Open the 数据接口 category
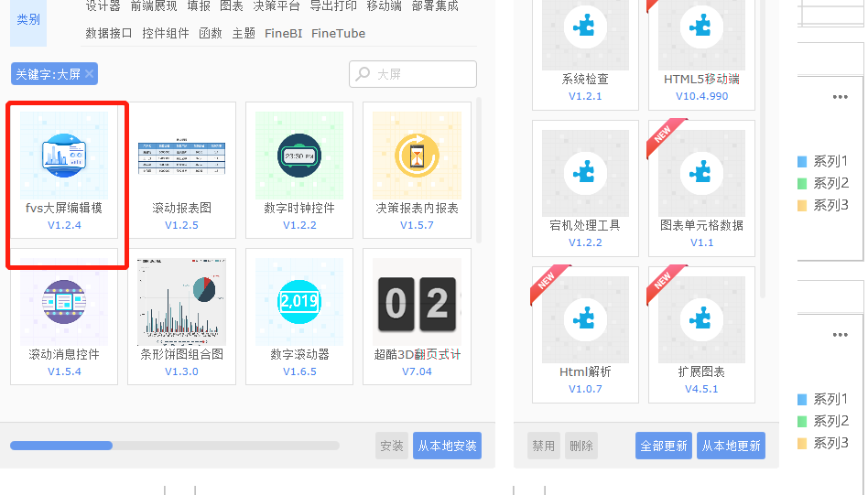The width and height of the screenshot is (868, 495). [x=108, y=33]
